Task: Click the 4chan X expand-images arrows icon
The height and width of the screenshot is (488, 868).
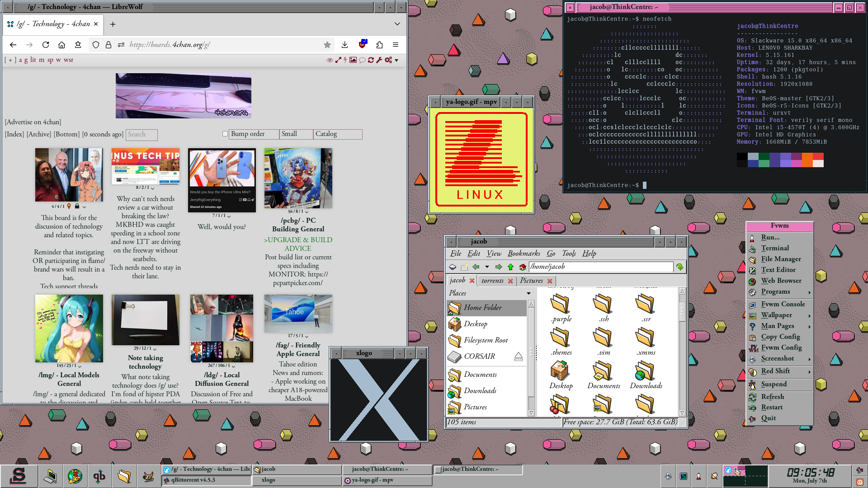Action: point(338,60)
